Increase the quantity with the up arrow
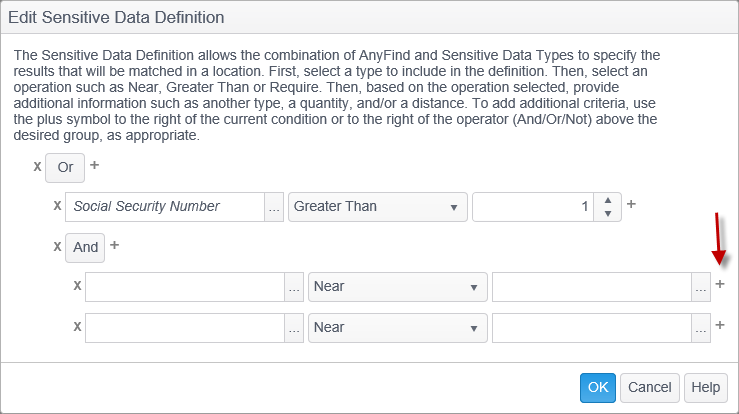The image size is (739, 414). (x=608, y=200)
